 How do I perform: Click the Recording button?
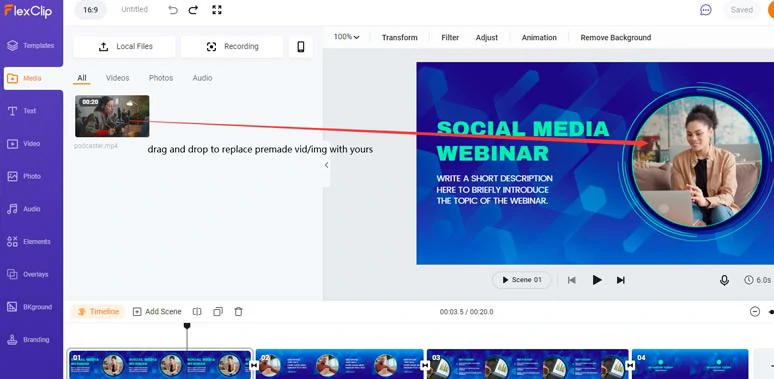point(232,46)
